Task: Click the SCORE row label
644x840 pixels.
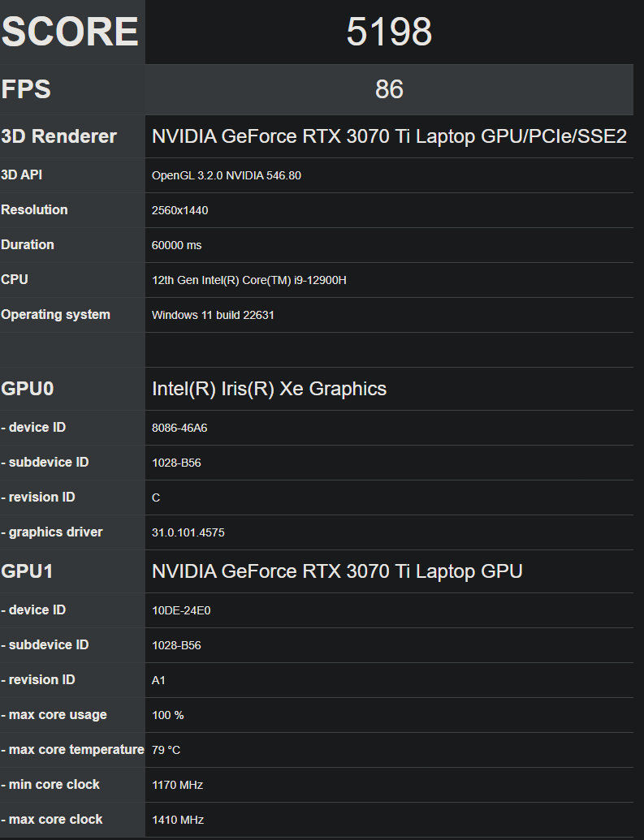Action: point(70,32)
